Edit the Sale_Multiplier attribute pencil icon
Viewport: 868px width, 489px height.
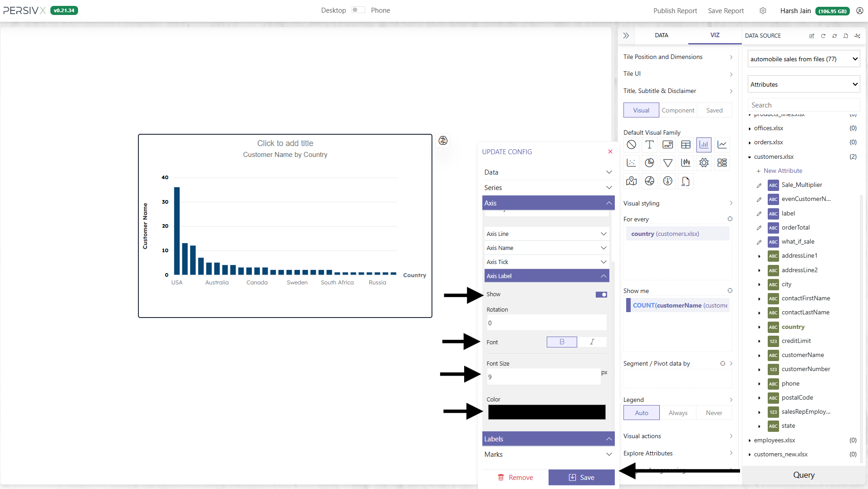(759, 185)
